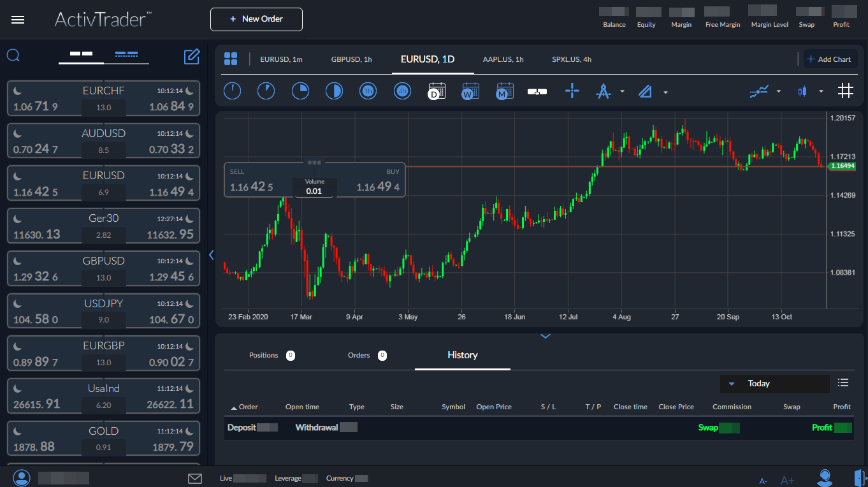Select the 4-hour timeframe icon

(x=402, y=91)
